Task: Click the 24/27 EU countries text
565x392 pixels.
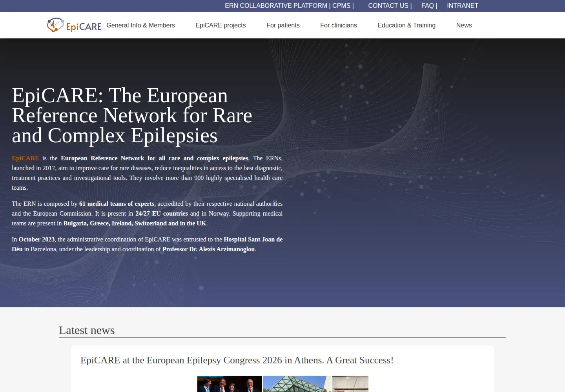Action: pyautogui.click(x=162, y=214)
